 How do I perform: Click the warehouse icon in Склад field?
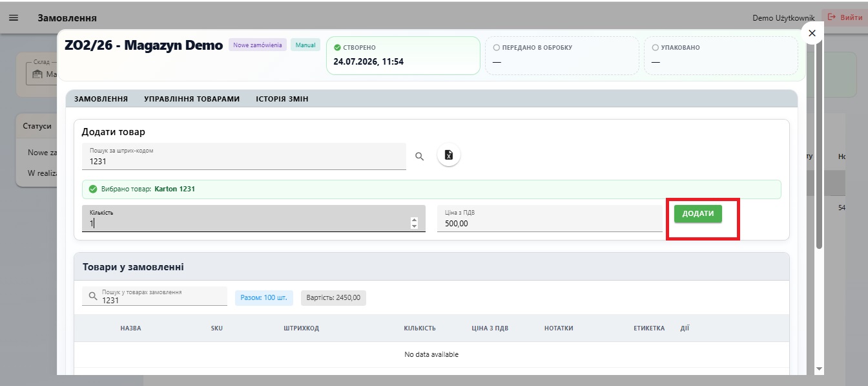coord(34,74)
